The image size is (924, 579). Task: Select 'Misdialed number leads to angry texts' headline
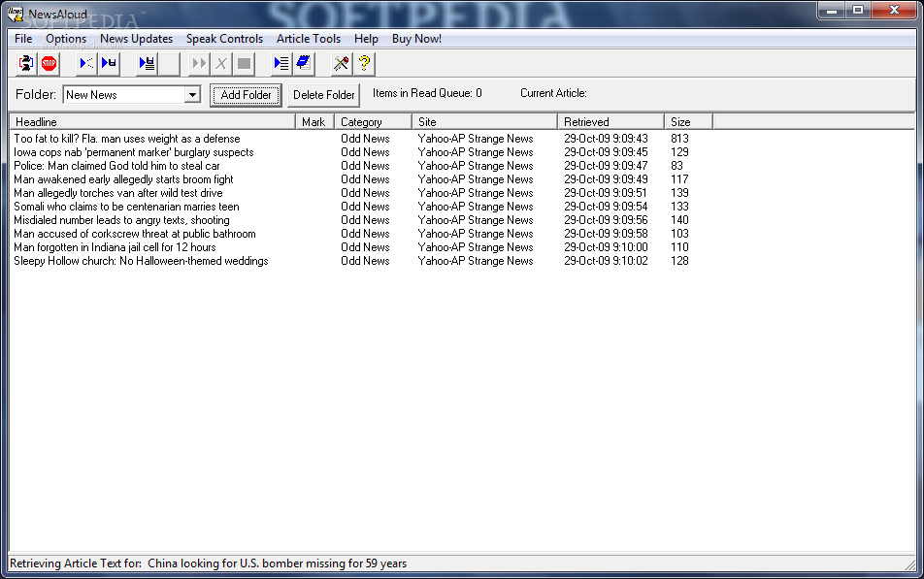point(122,220)
